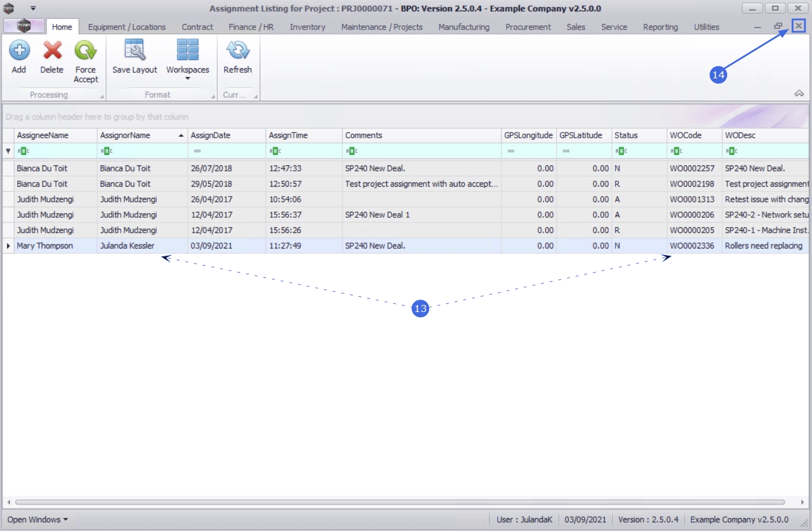
Task: Open the Service tab
Action: pyautogui.click(x=614, y=27)
